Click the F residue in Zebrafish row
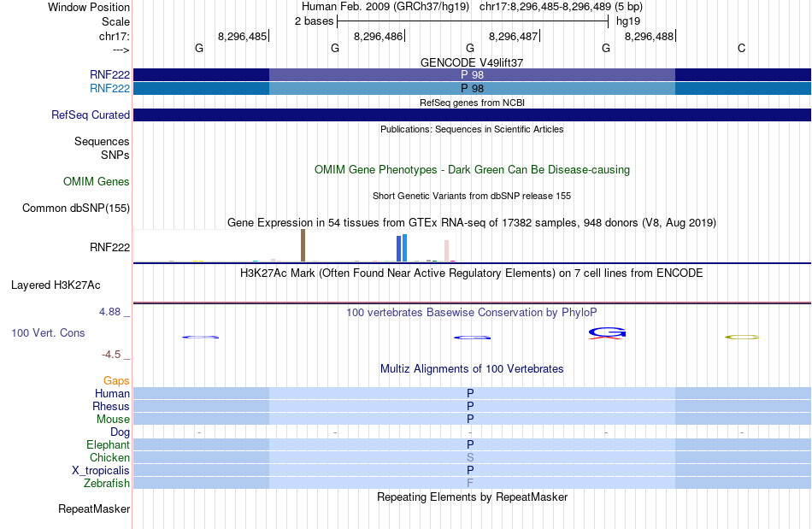The height and width of the screenshot is (529, 812). (470, 483)
